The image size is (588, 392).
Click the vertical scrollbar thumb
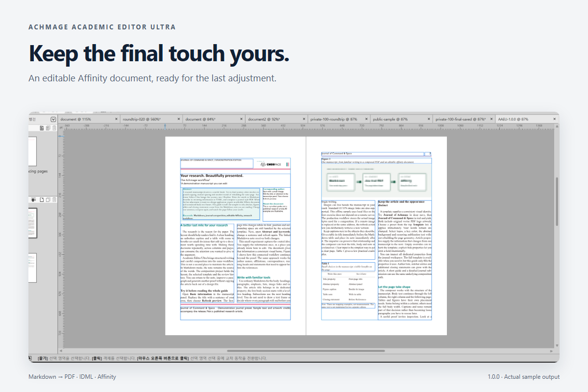(x=557, y=202)
